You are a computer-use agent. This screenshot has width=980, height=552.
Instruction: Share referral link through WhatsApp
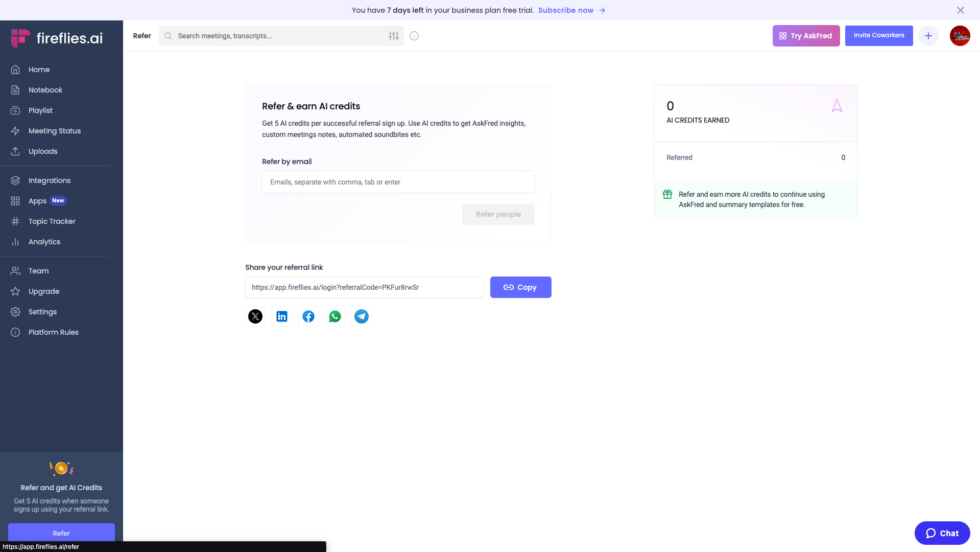point(335,316)
